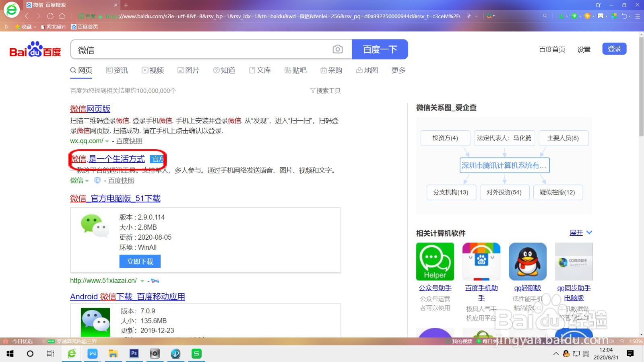Open the 更多 search categories
Viewport: 644px width, 362px height.
pos(398,70)
